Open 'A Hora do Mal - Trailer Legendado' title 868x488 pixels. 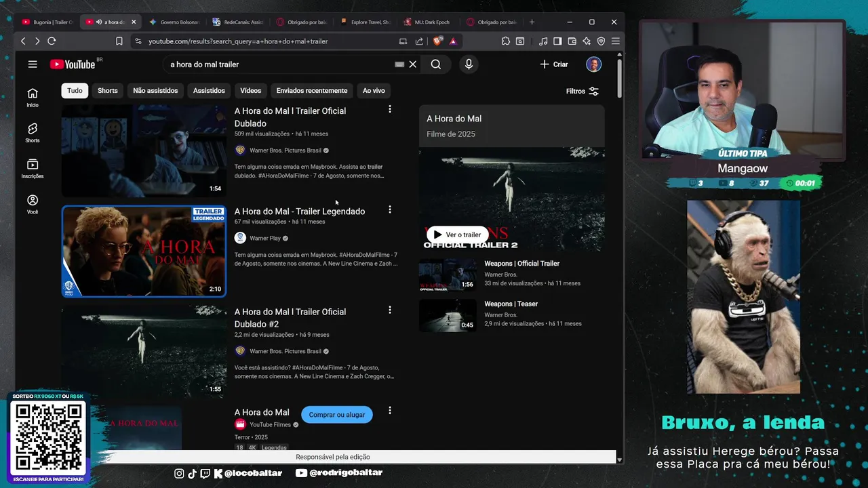point(300,211)
